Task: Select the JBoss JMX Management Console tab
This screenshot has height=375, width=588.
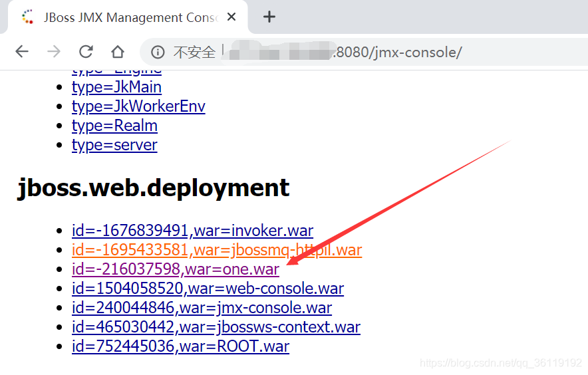Action: click(128, 17)
